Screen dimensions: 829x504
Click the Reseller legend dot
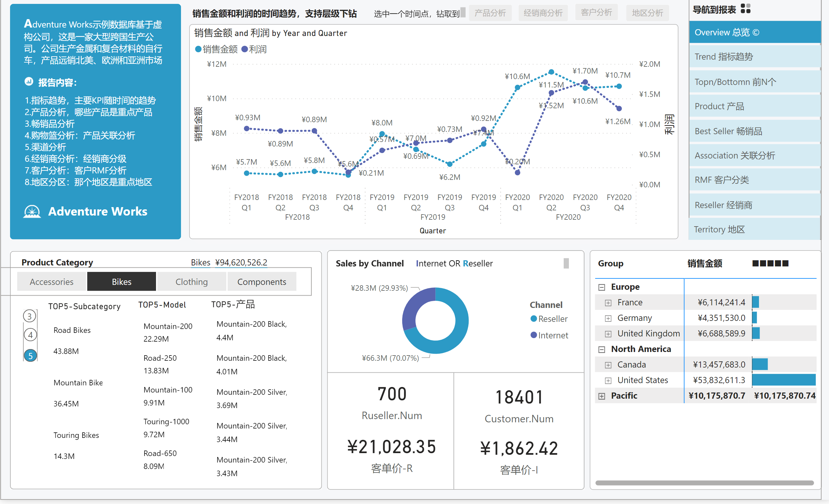coord(533,318)
